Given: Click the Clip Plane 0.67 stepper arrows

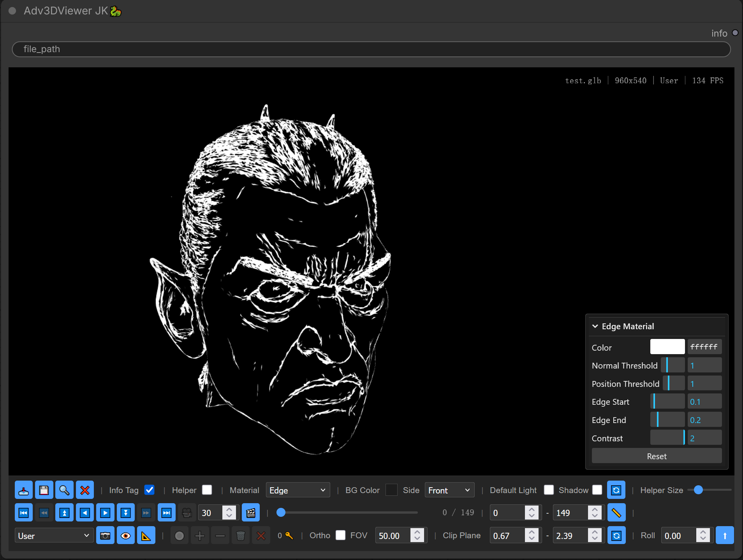Looking at the screenshot, I should pyautogui.click(x=532, y=536).
